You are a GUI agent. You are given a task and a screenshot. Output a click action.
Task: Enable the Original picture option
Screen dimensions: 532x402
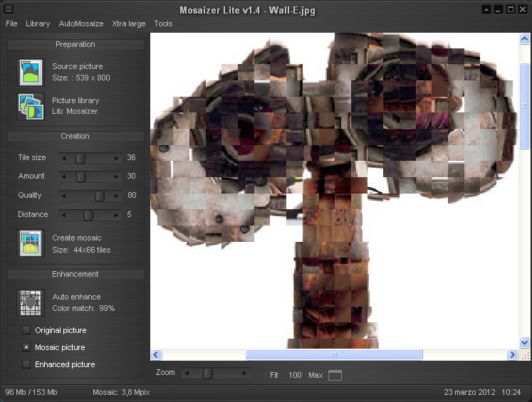[26, 330]
